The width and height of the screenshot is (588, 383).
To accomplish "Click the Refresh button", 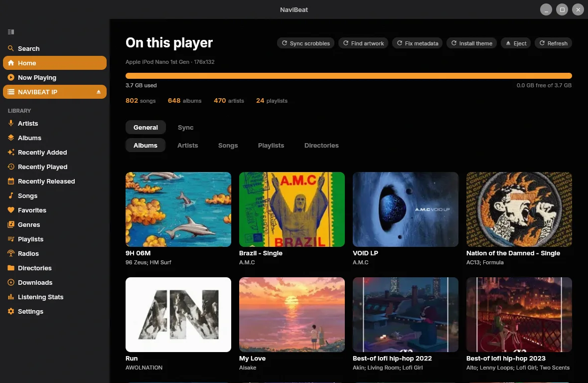I will (x=553, y=43).
